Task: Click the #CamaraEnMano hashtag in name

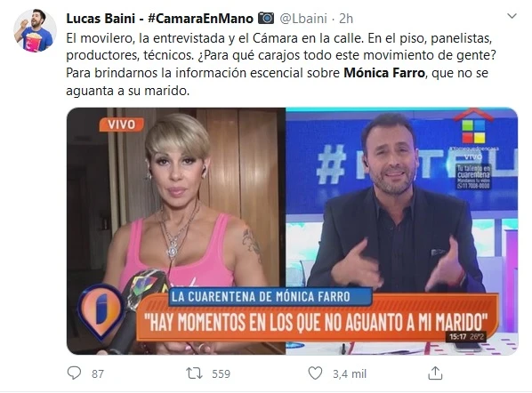Action: pos(200,19)
